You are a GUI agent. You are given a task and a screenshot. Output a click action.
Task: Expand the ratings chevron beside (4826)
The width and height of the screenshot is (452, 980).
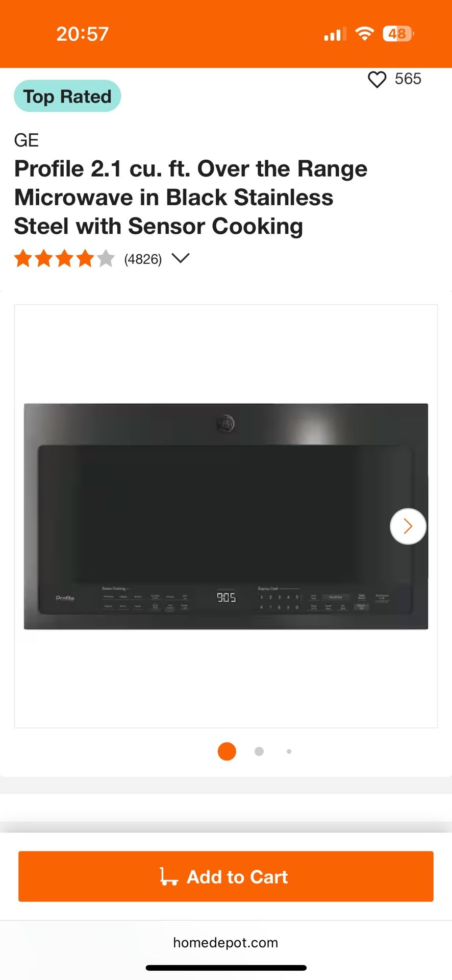[x=181, y=258]
